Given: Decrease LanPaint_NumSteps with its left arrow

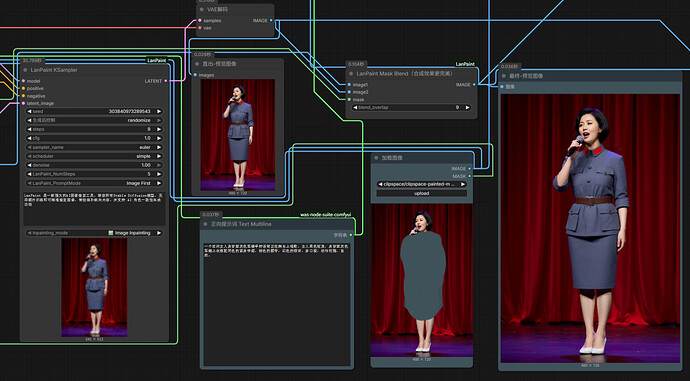Looking at the screenshot, I should point(29,174).
